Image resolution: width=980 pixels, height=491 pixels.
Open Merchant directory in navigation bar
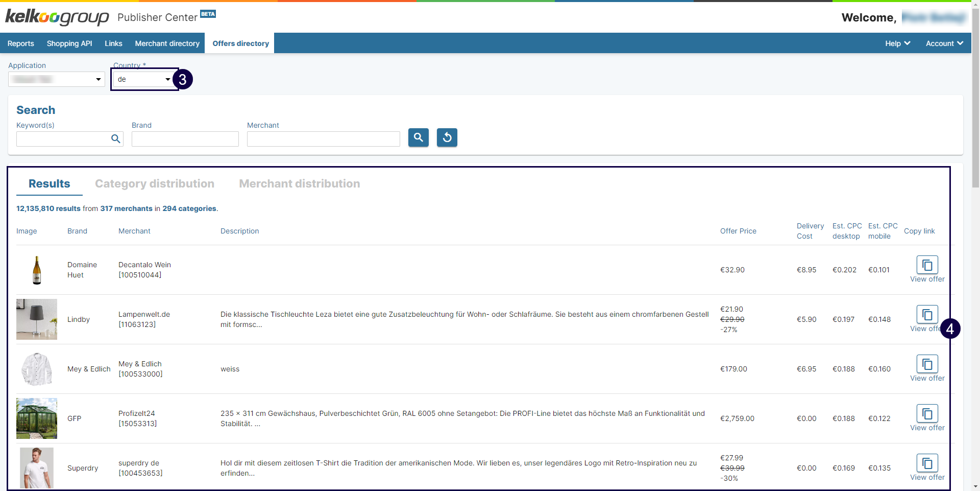167,43
